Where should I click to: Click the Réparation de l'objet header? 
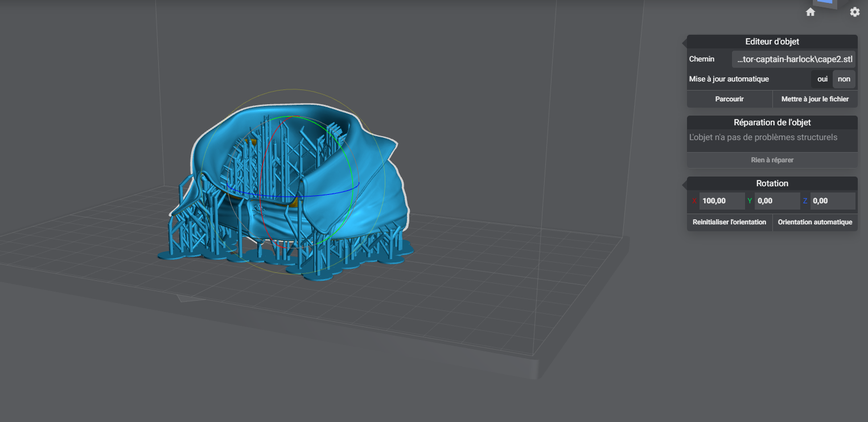pyautogui.click(x=772, y=122)
